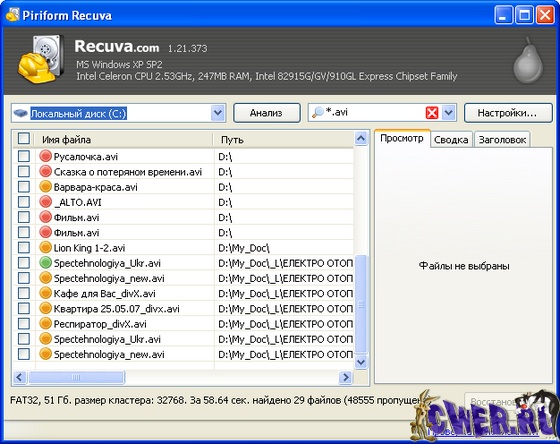This screenshot has width=560, height=444.
Task: Click the vertical scrollbar thumb
Action: [361, 304]
